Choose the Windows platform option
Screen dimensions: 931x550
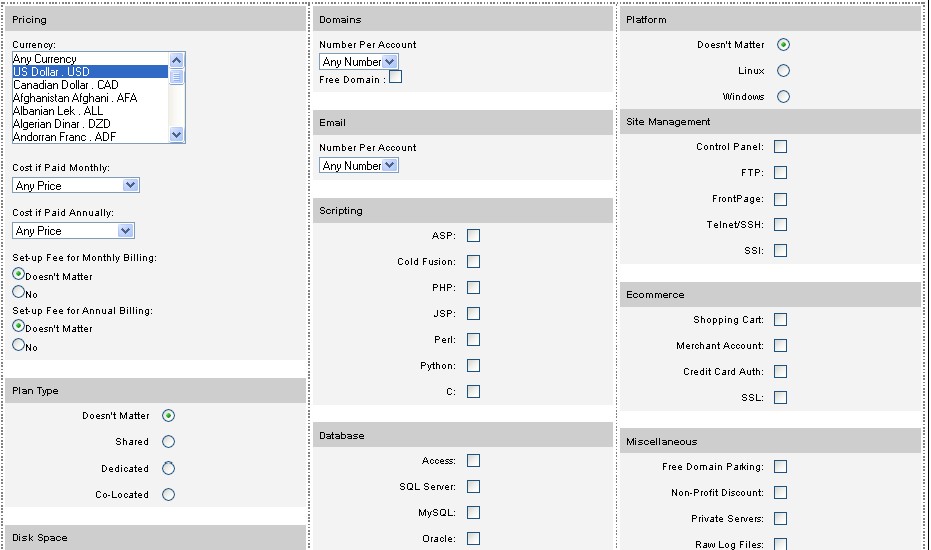(783, 97)
